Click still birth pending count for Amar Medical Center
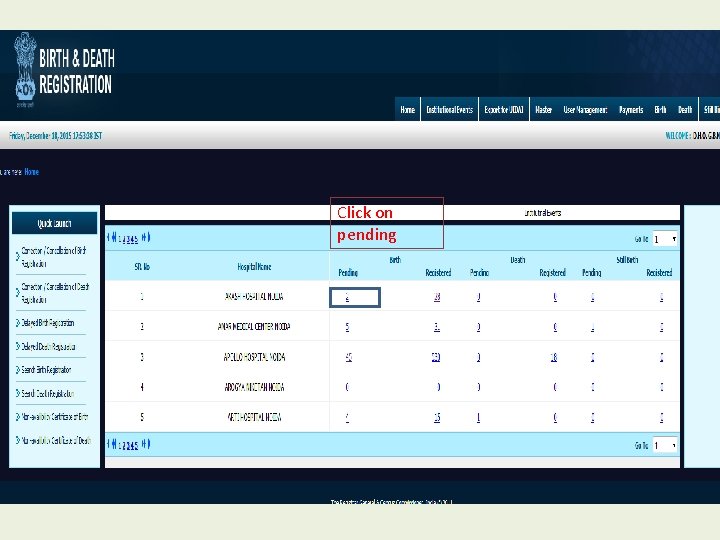 (x=592, y=327)
